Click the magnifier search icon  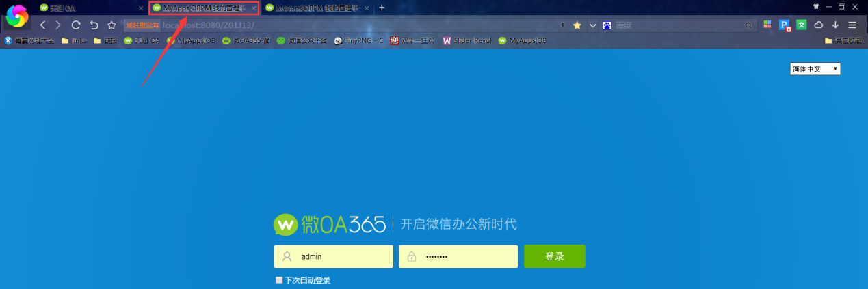pyautogui.click(x=749, y=25)
